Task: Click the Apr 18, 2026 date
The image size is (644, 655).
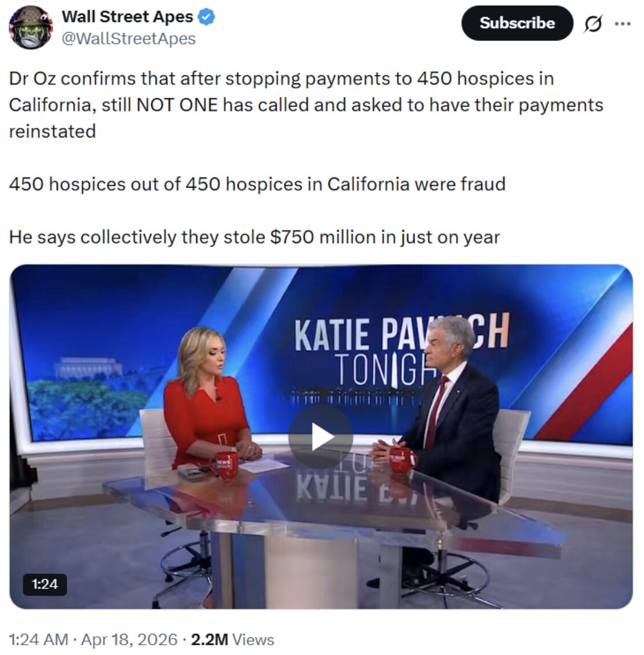Action: click(129, 639)
